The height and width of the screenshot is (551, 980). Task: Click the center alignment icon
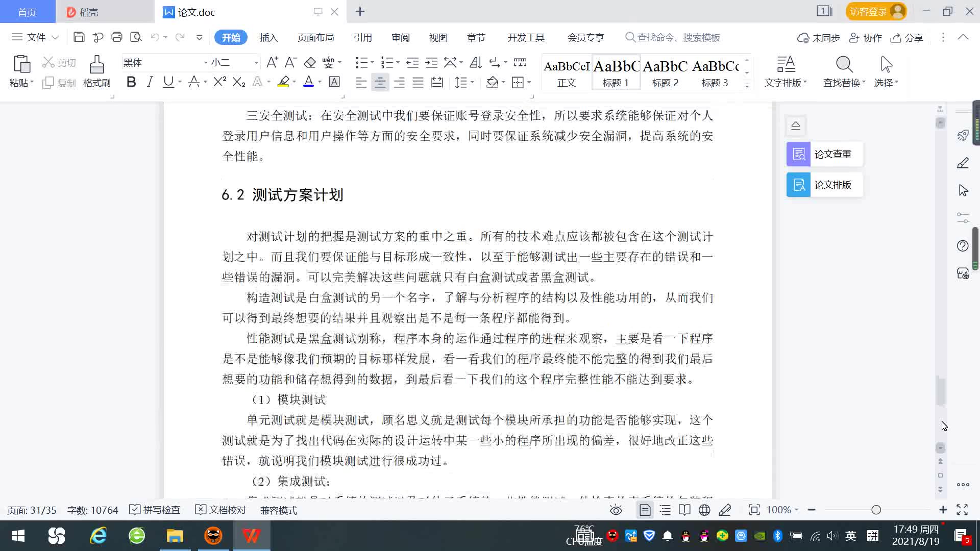point(380,82)
